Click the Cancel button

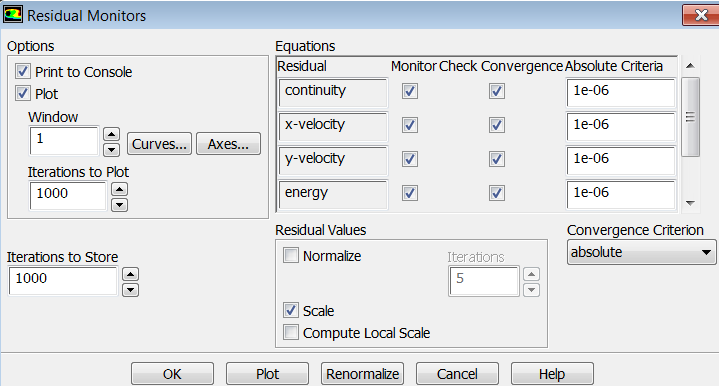pyautogui.click(x=457, y=374)
